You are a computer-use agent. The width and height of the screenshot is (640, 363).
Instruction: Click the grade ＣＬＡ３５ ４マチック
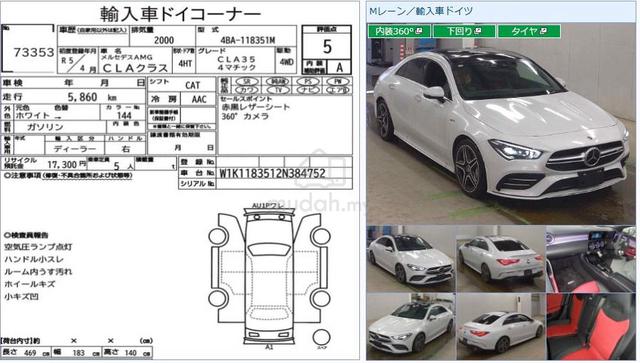click(236, 63)
